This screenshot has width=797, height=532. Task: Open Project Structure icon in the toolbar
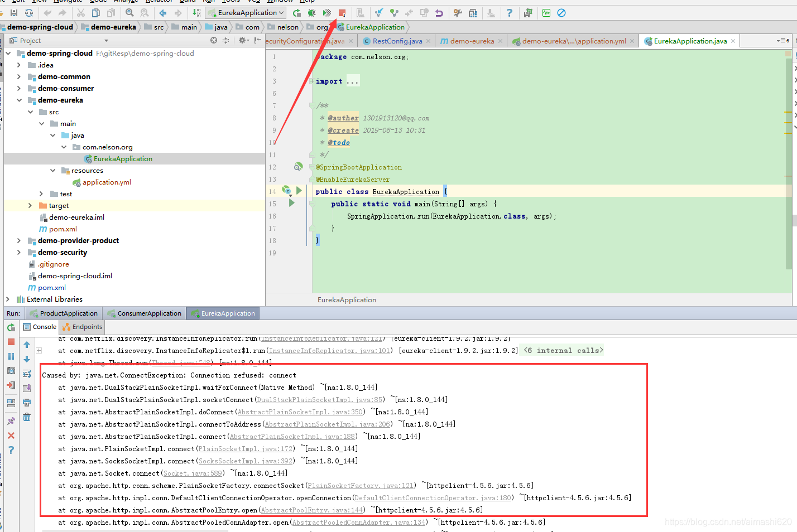coord(473,13)
